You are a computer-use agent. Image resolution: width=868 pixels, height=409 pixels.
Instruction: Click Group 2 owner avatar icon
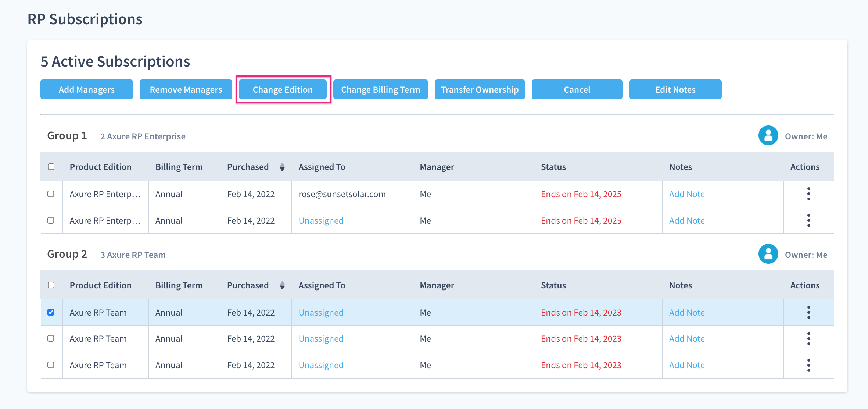[768, 254]
